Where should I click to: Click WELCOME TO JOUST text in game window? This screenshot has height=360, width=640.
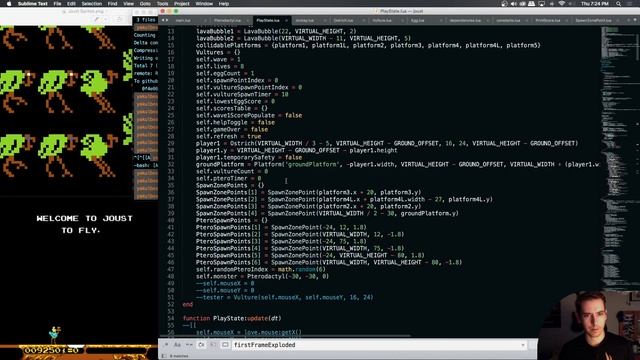click(84, 218)
